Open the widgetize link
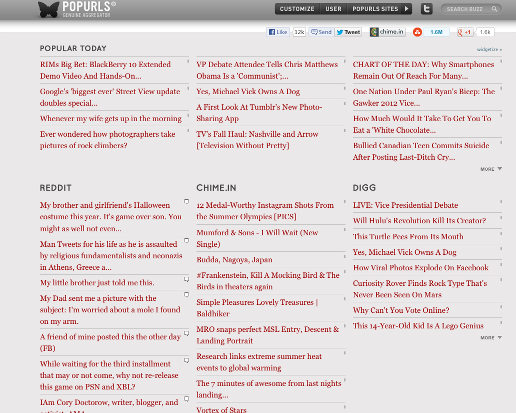The width and height of the screenshot is (516, 413). tap(489, 49)
